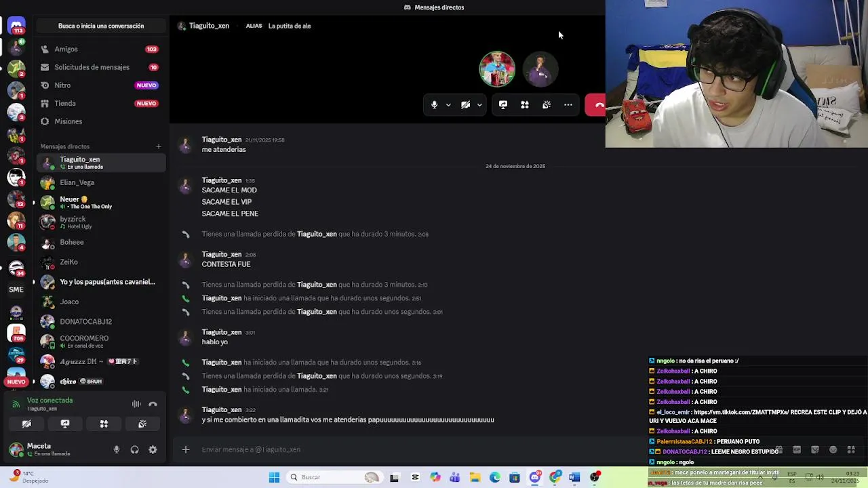This screenshot has width=868, height=488.
Task: Open Microsoft Edge from the taskbar
Action: tap(495, 478)
